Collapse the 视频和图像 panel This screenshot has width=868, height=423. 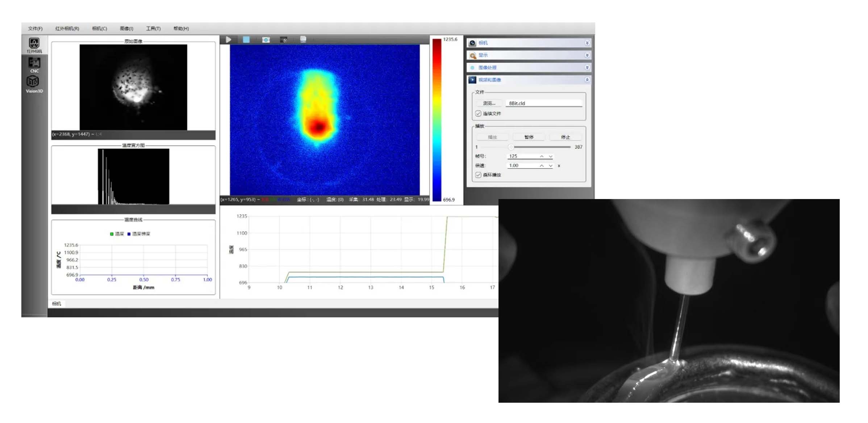(x=587, y=80)
